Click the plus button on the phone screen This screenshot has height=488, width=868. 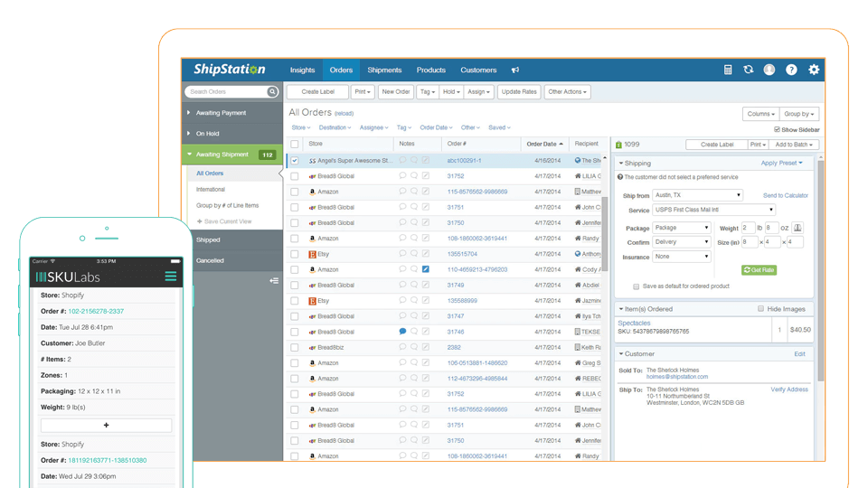click(x=107, y=425)
